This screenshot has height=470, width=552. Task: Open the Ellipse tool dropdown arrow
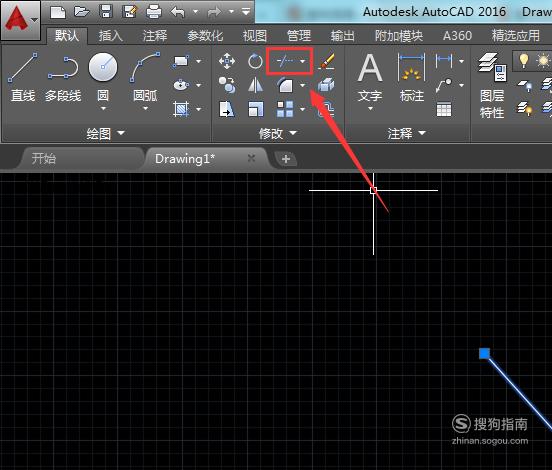[x=199, y=85]
